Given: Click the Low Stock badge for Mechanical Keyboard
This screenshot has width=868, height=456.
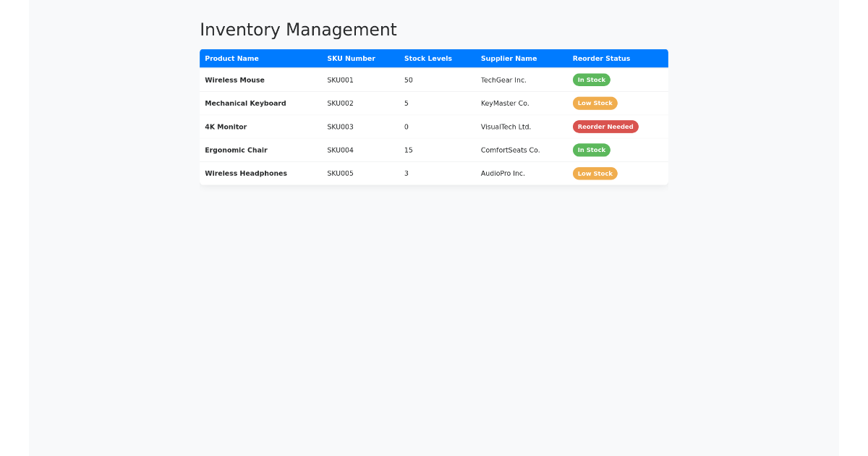Looking at the screenshot, I should tap(595, 103).
